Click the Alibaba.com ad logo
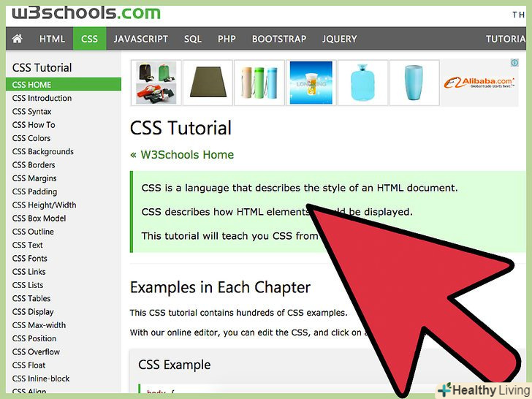Screen dimensions: 532x399 point(479,83)
